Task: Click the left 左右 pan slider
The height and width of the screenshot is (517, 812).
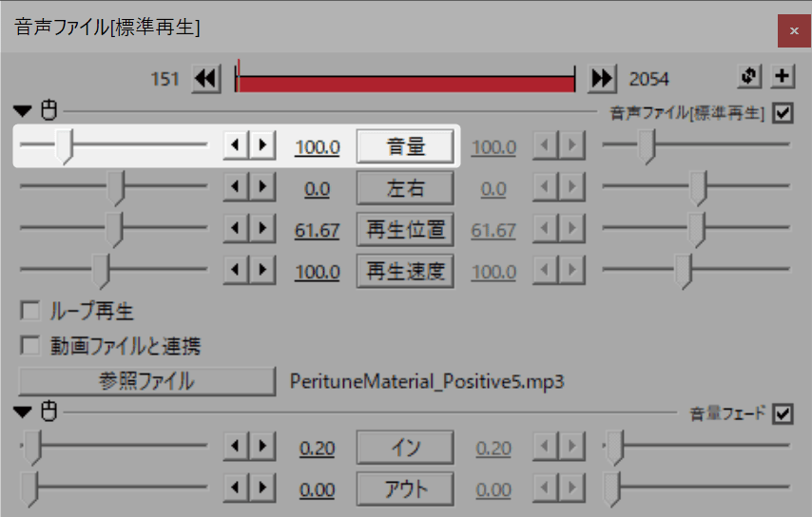Action: coord(113,187)
